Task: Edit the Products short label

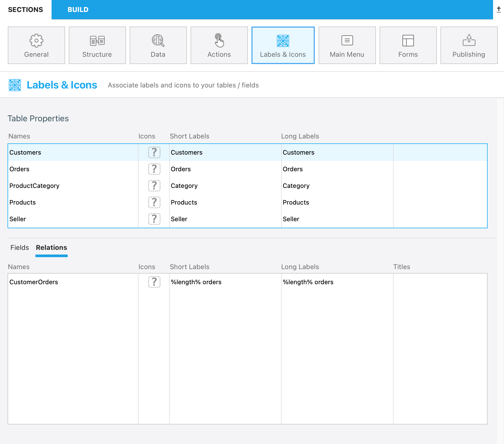Action: pyautogui.click(x=225, y=202)
